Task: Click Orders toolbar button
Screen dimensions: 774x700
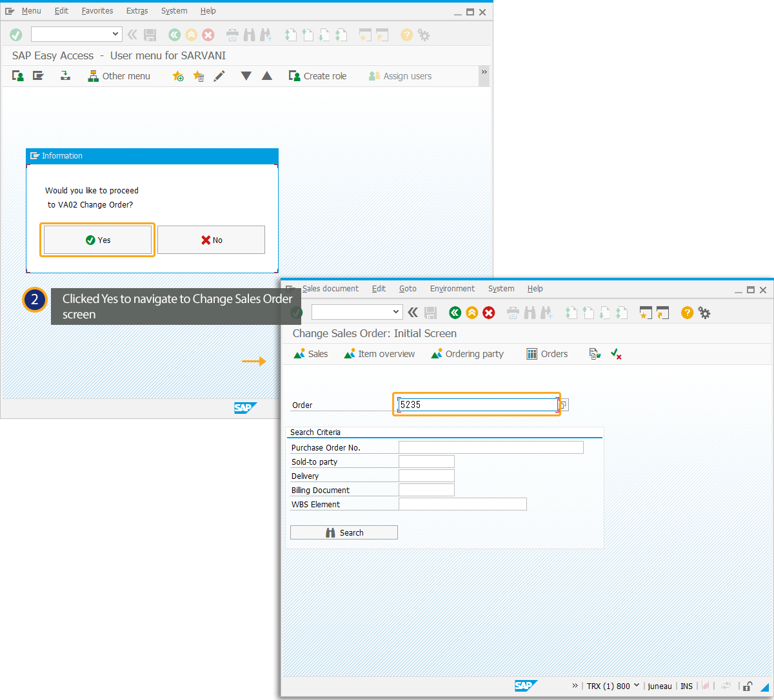Action: (547, 354)
